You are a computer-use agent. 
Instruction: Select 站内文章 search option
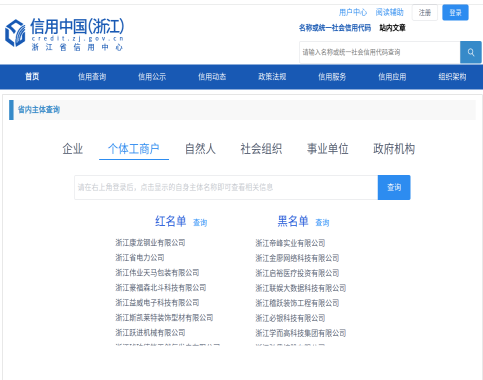click(392, 28)
